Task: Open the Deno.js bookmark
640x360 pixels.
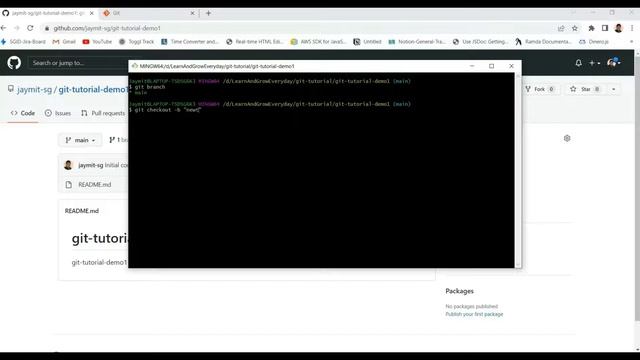Action: point(594,42)
